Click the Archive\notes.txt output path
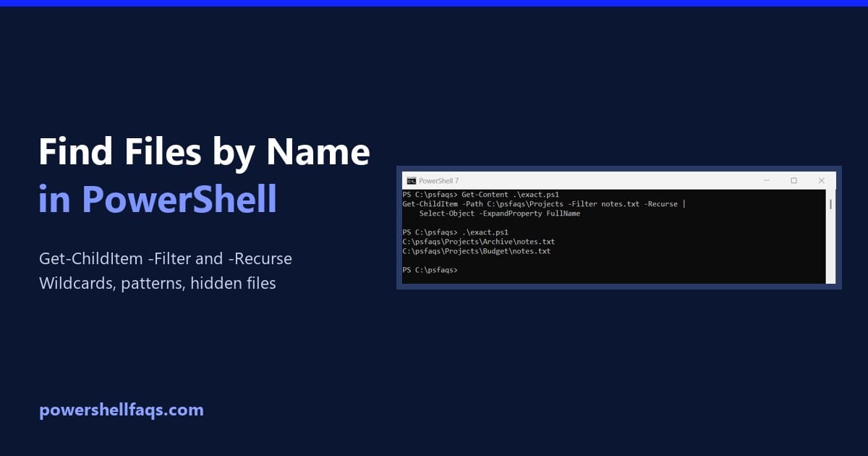Screen dimensions: 868x456 479,242
